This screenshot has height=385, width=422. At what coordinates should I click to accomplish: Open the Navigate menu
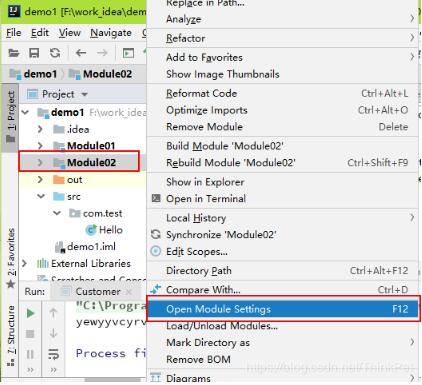[x=111, y=33]
